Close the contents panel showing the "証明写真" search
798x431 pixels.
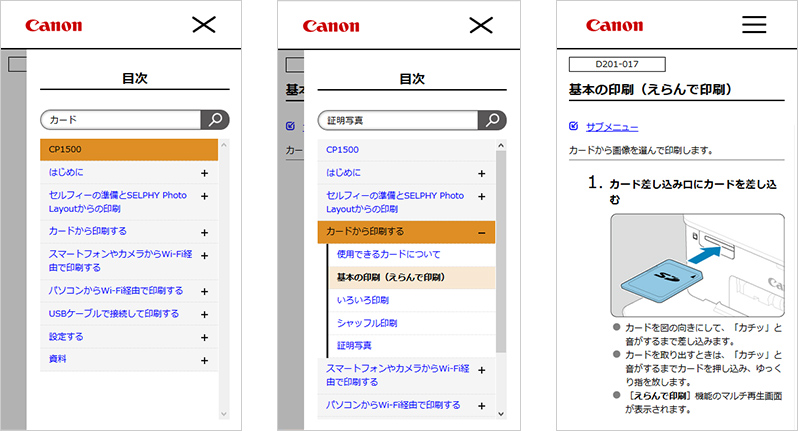point(480,25)
